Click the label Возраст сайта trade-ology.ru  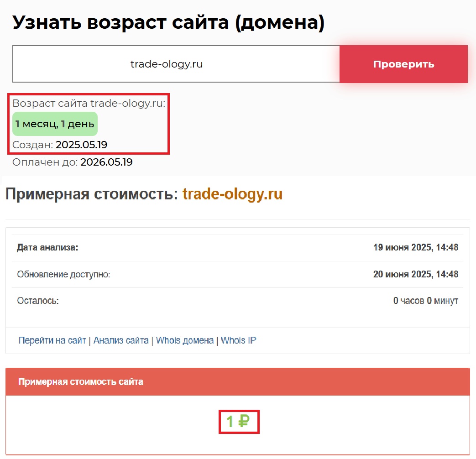click(89, 103)
